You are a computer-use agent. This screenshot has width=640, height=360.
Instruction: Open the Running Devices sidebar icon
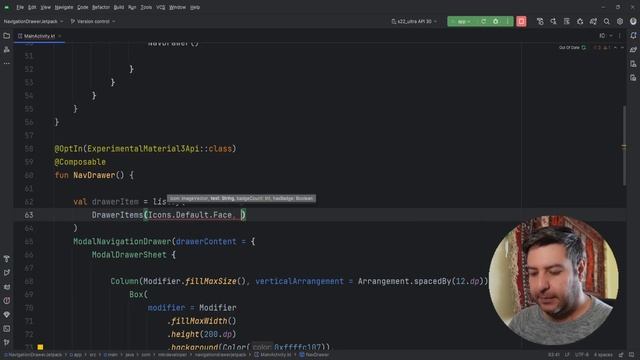tap(633, 78)
